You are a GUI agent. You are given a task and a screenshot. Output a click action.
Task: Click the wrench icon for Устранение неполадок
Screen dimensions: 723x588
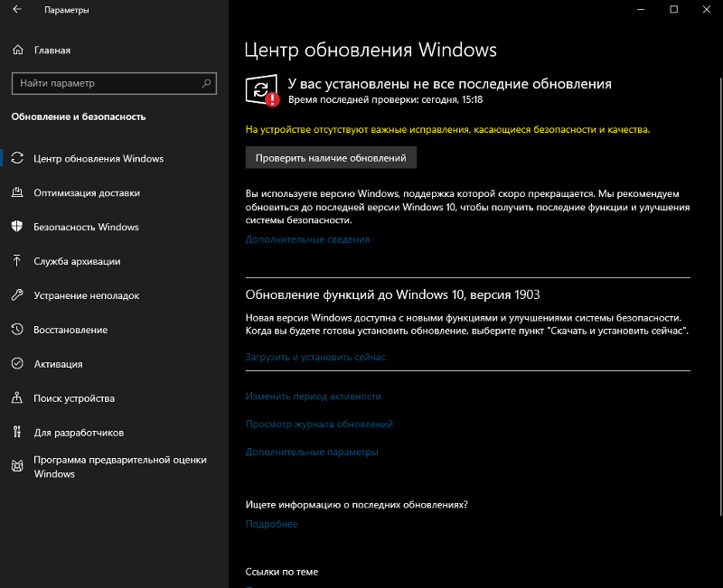point(17,295)
